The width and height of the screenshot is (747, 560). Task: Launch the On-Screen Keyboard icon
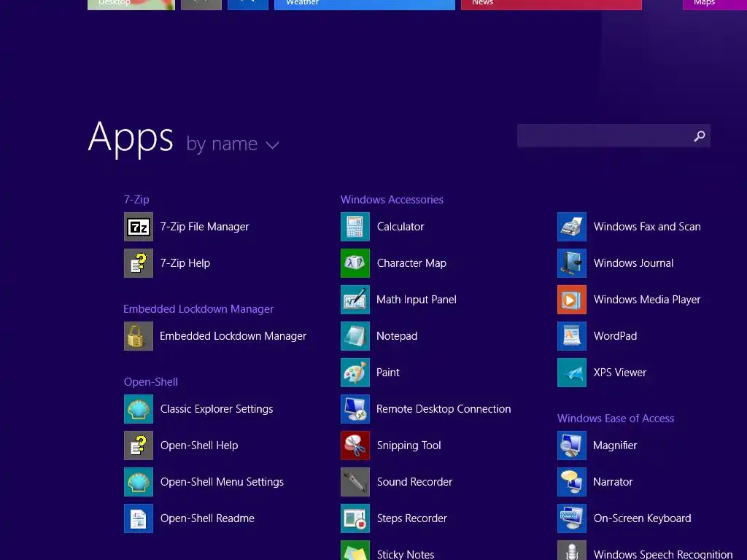pos(572,518)
